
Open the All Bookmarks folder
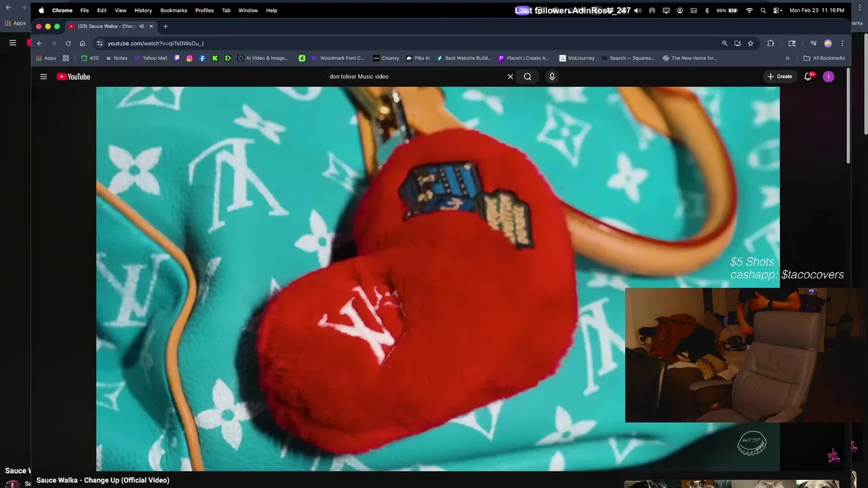tap(824, 58)
